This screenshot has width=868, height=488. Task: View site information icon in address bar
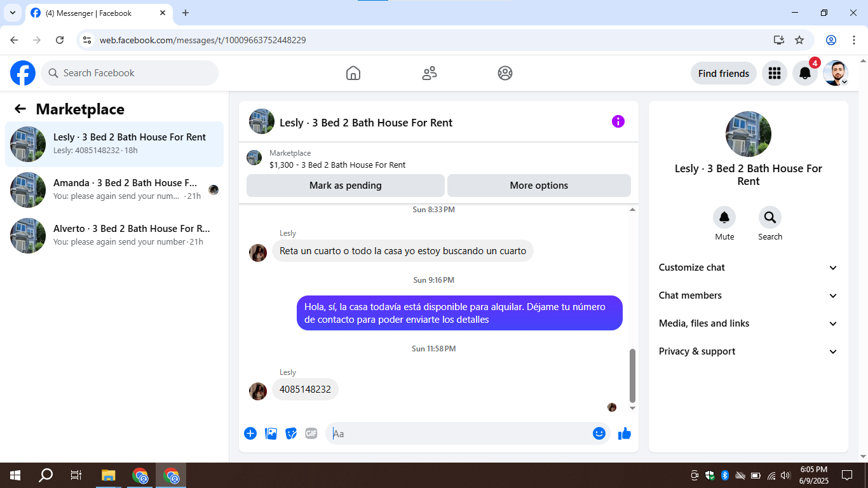[88, 40]
